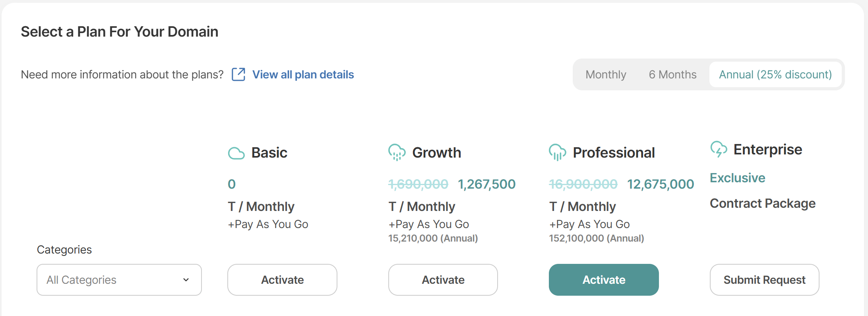Click the external link icon beside plan details

click(x=238, y=74)
